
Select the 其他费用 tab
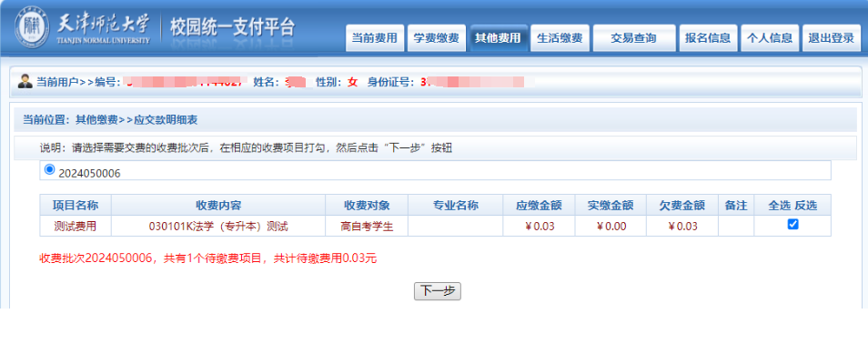(499, 38)
